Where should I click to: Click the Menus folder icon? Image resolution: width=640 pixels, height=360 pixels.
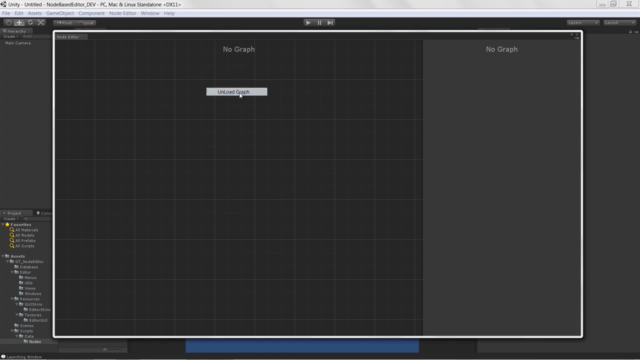[21, 278]
